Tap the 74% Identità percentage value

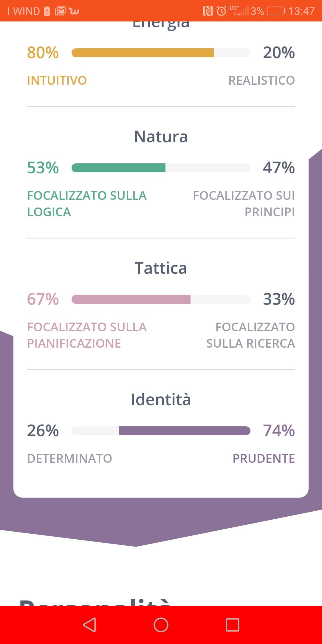(x=279, y=431)
